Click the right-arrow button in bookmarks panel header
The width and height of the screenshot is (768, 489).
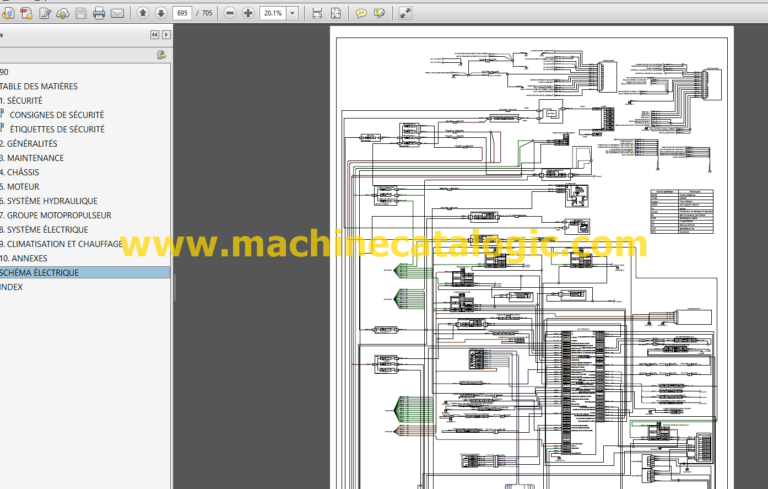tap(167, 35)
